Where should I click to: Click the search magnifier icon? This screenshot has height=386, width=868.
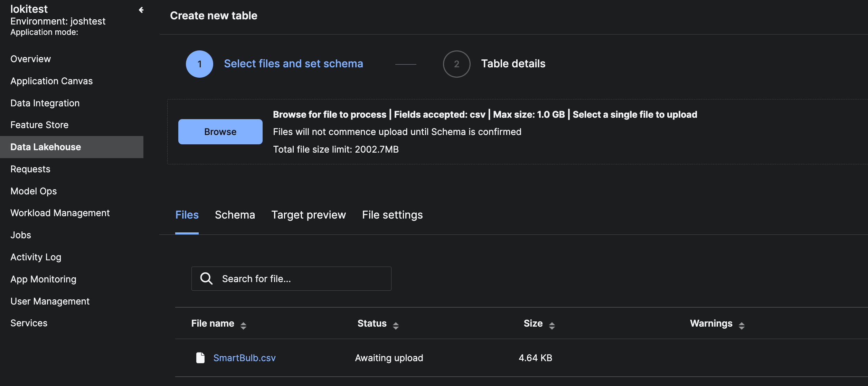point(206,278)
